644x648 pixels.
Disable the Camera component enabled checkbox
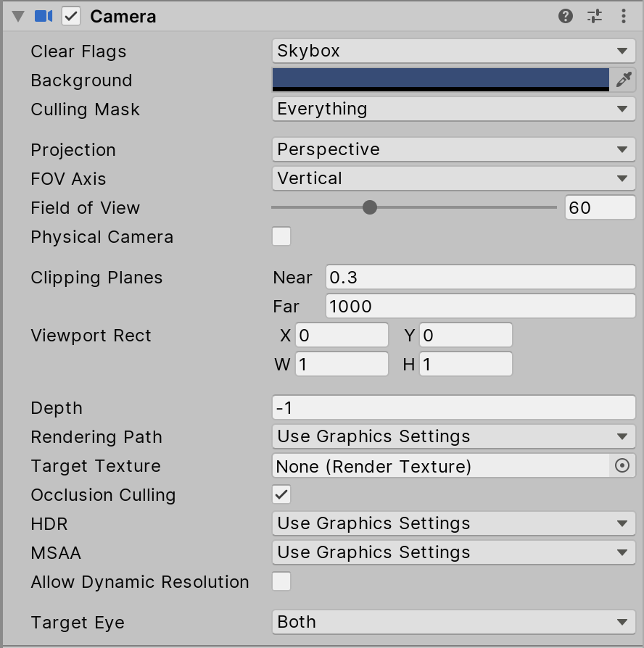[71, 16]
